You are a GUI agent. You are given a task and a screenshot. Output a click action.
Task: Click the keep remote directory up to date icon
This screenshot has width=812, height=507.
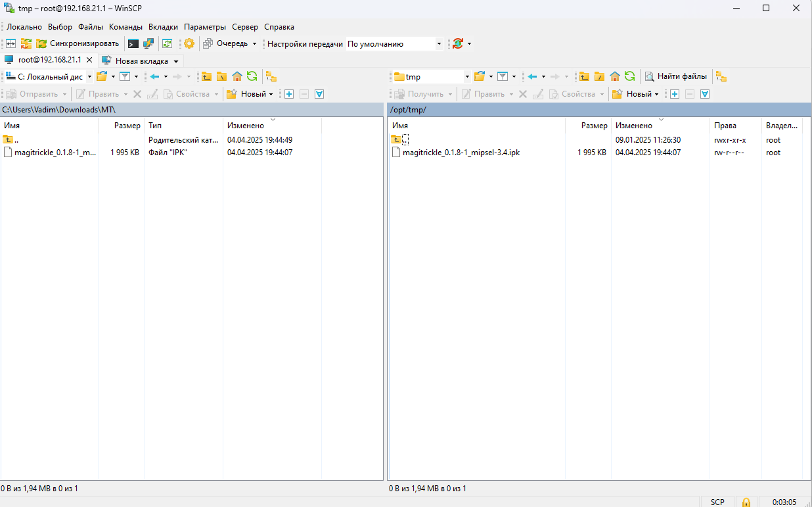(x=168, y=43)
